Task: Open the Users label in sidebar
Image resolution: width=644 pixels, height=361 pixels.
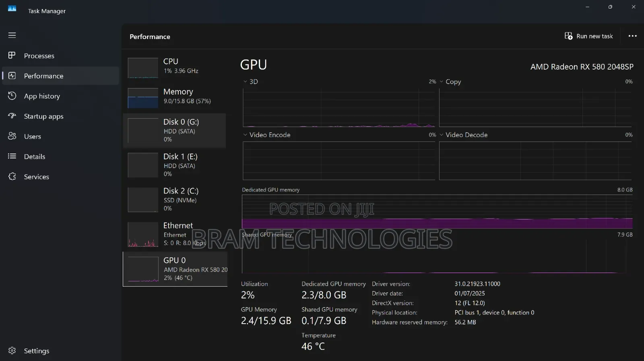Action: pyautogui.click(x=33, y=137)
